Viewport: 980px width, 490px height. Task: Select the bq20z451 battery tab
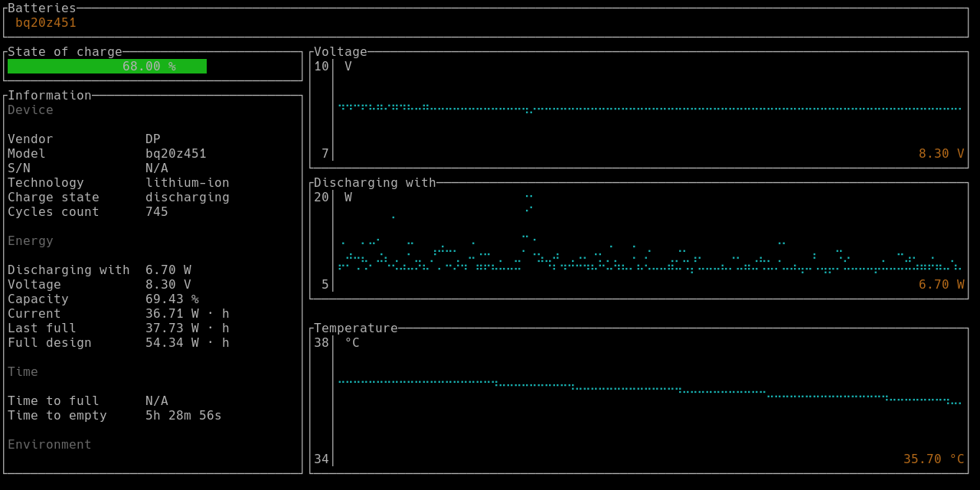(46, 23)
